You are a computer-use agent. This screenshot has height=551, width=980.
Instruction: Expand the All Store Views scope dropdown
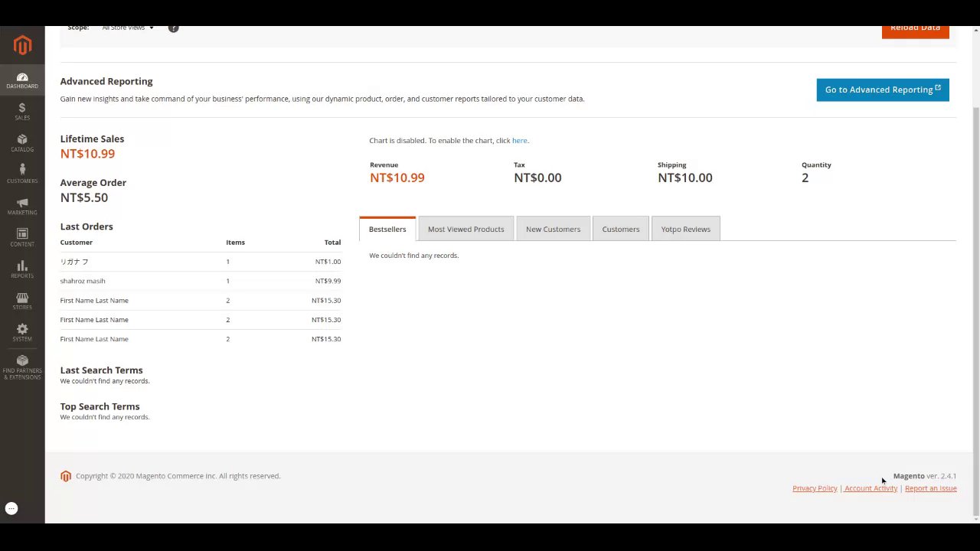pyautogui.click(x=128, y=28)
